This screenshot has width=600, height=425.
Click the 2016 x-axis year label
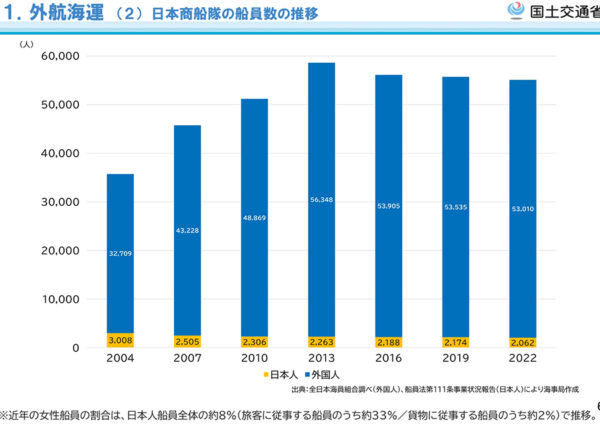click(388, 360)
